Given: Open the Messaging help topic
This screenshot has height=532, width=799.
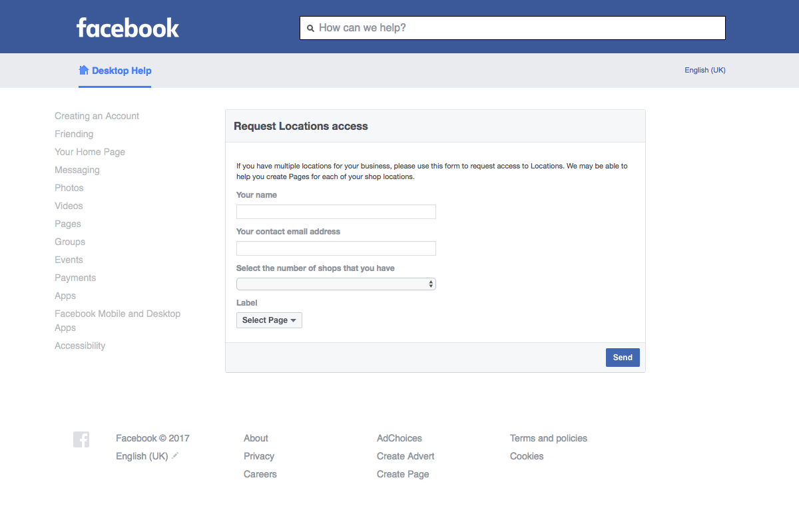Looking at the screenshot, I should (x=77, y=170).
